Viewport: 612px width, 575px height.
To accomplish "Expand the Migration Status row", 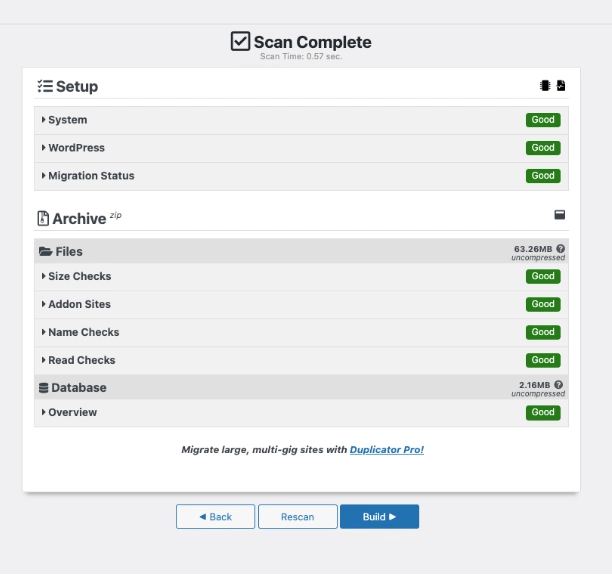I will [90, 176].
